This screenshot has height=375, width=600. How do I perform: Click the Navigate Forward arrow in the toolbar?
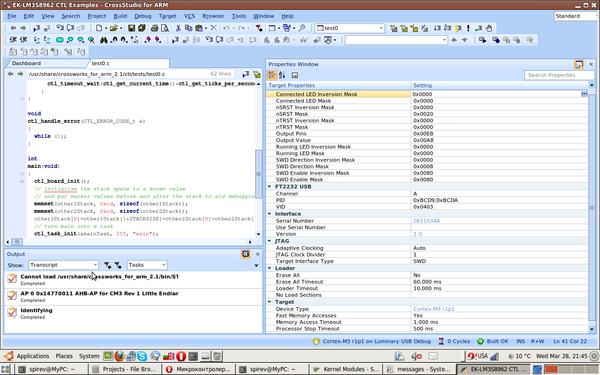click(23, 28)
